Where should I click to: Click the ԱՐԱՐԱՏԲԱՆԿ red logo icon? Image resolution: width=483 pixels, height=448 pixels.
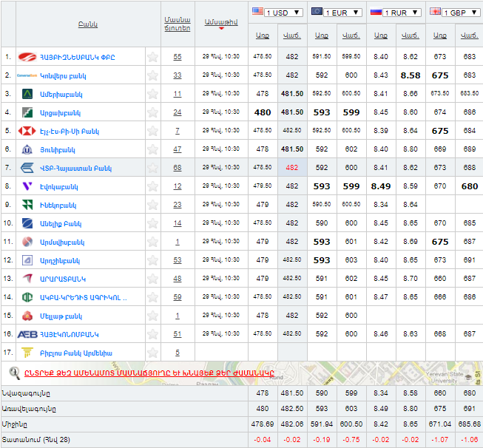coord(27,279)
